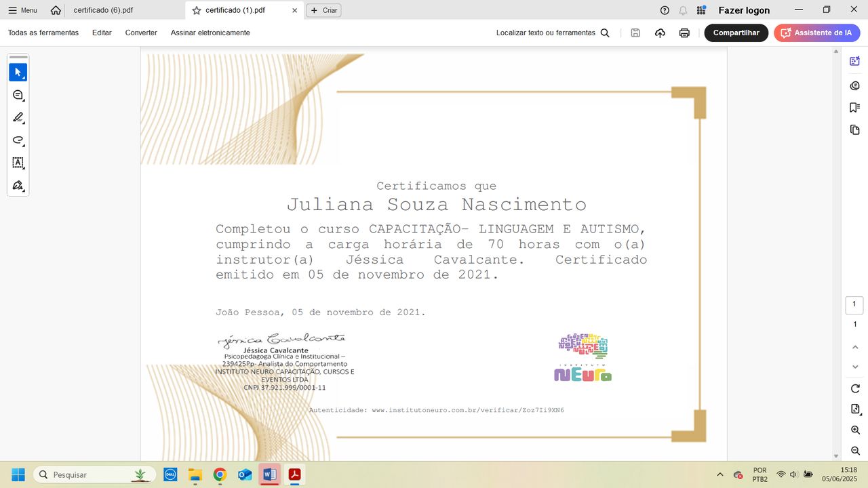Show hidden system tray icons
Viewport: 868px width, 488px height.
coord(719,474)
